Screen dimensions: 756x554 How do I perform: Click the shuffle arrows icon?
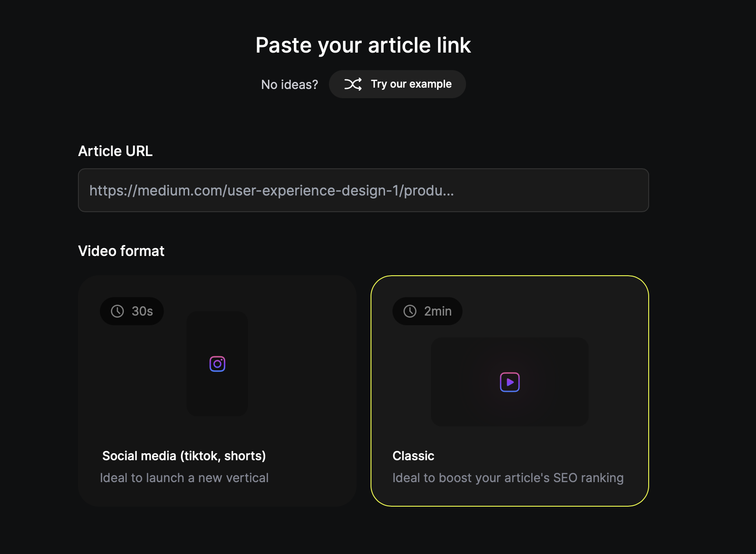click(353, 84)
